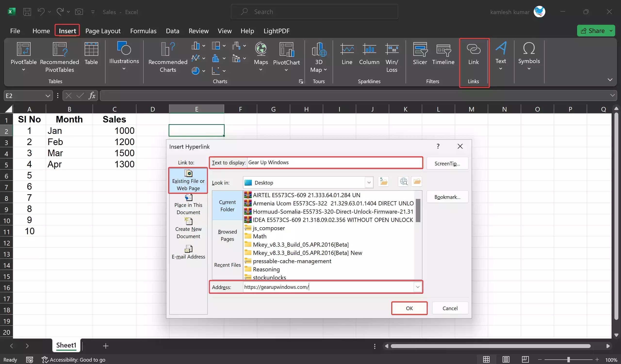Collapse the ribbon with the bottom-right chevron
The width and height of the screenshot is (621, 364).
610,80
